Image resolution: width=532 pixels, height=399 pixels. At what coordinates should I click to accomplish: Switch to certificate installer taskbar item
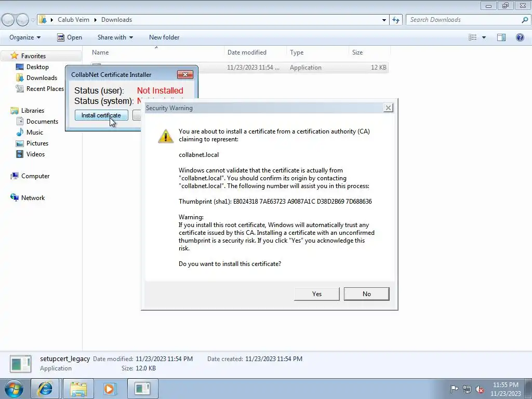pyautogui.click(x=142, y=389)
